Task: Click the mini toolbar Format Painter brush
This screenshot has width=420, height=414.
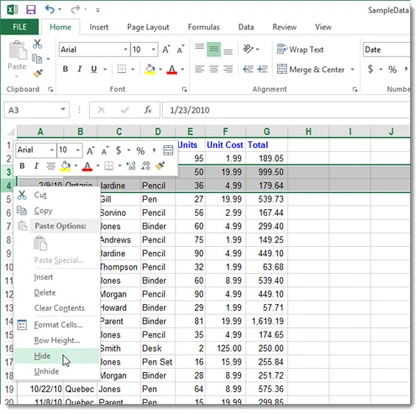Action: [160, 165]
